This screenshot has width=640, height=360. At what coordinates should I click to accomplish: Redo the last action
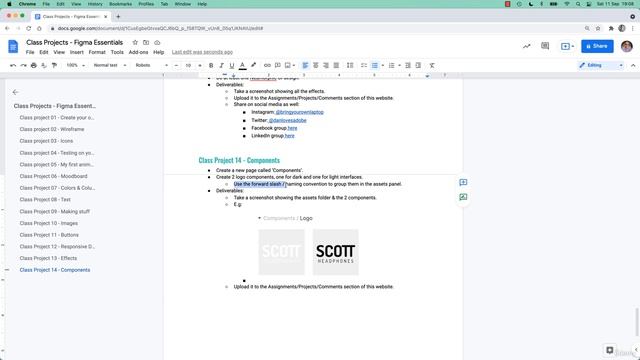23,65
